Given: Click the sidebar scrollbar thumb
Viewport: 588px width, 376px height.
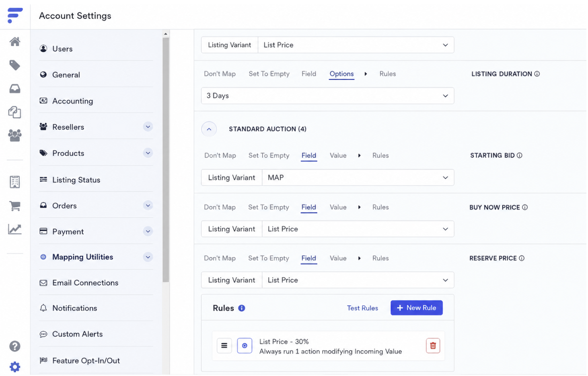Looking at the screenshot, I should [166, 160].
